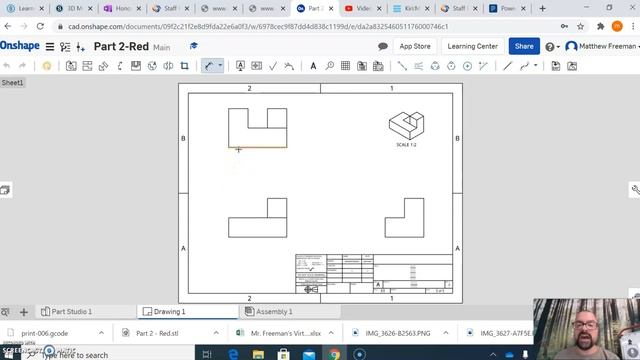Click the yellow update drawing icon

[47, 66]
